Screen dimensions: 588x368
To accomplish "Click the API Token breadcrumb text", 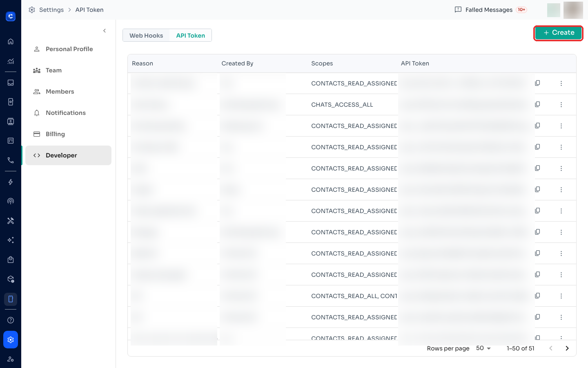I will 89,10.
